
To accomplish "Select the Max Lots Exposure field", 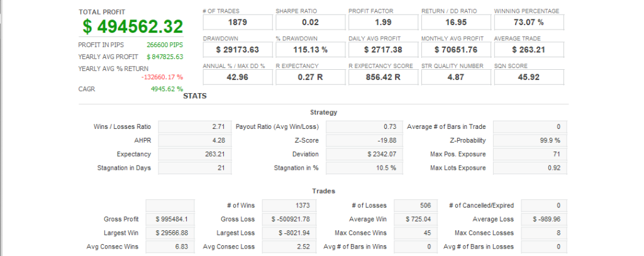I will (531, 168).
